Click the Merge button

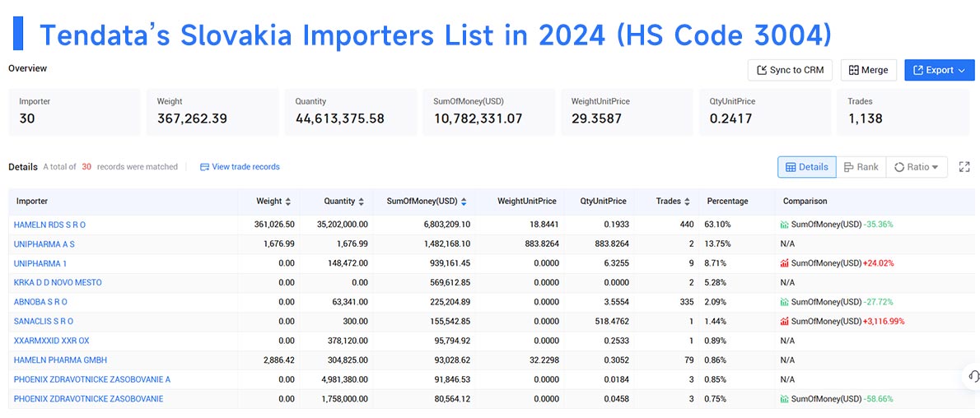point(868,70)
